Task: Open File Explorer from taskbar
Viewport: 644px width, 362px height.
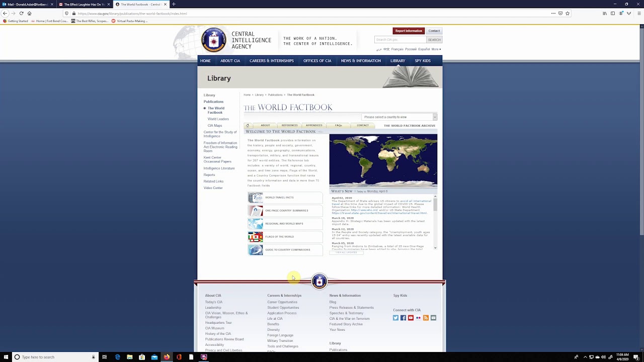Action: point(130,357)
